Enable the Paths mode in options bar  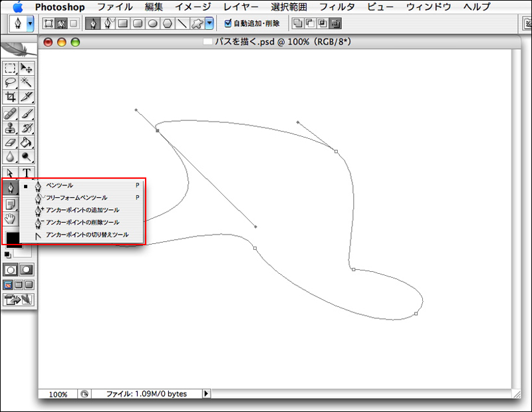coord(62,23)
